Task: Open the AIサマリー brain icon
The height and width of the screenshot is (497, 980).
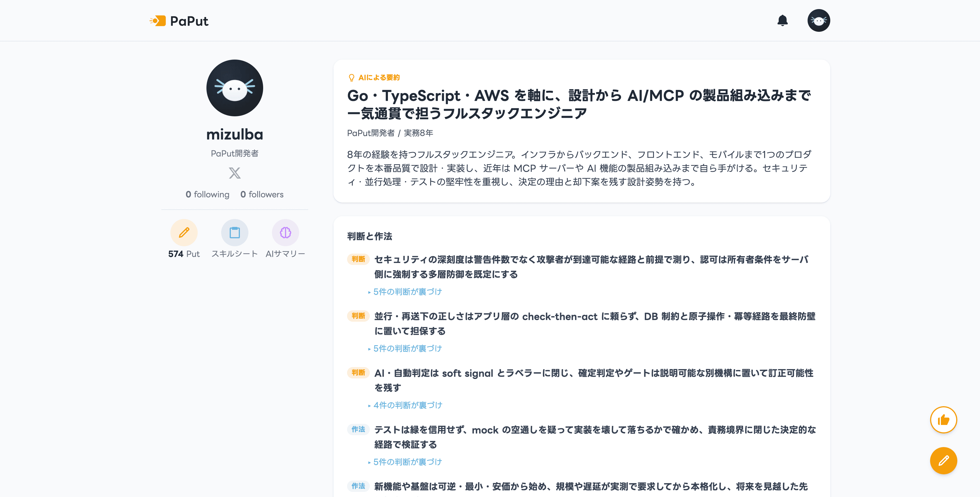Action: 285,233
